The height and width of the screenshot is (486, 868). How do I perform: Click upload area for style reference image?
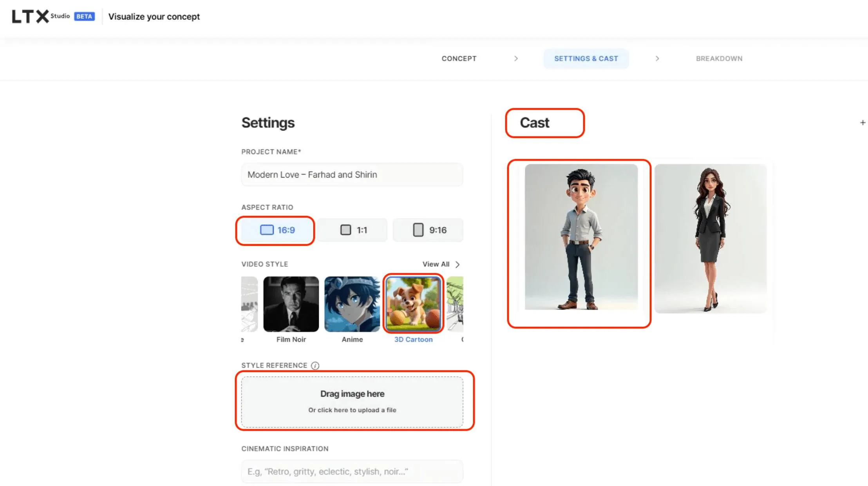click(x=352, y=402)
